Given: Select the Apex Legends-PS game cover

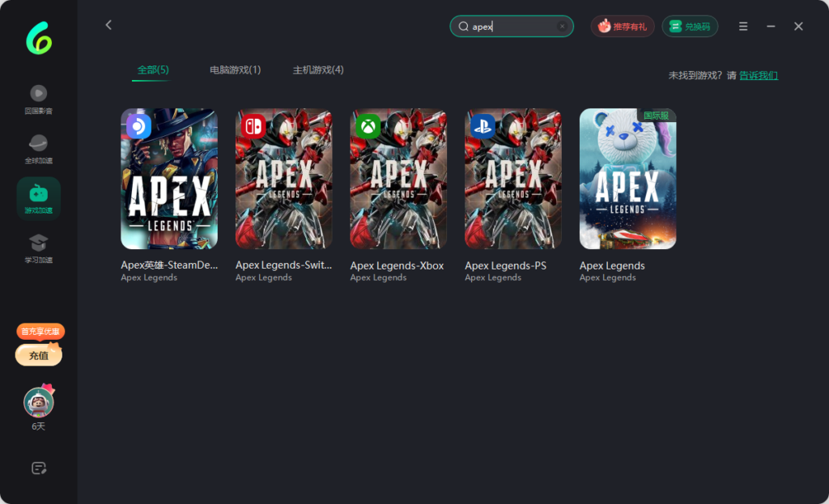Looking at the screenshot, I should (513, 179).
